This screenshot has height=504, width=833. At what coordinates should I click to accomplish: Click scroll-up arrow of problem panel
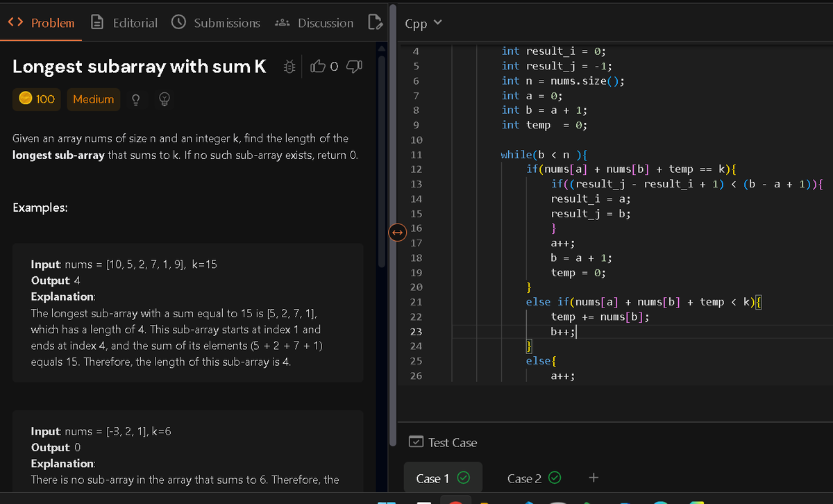[380, 47]
